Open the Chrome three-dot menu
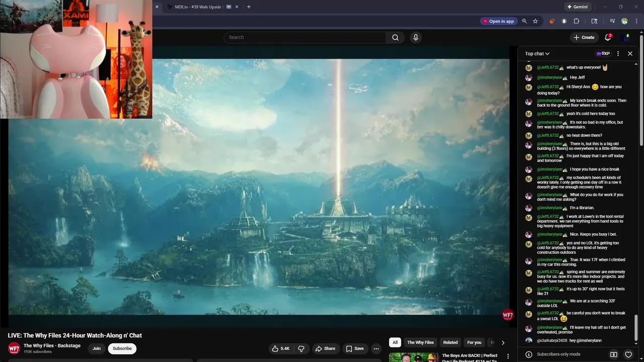The width and height of the screenshot is (644, 362). pyautogui.click(x=636, y=21)
